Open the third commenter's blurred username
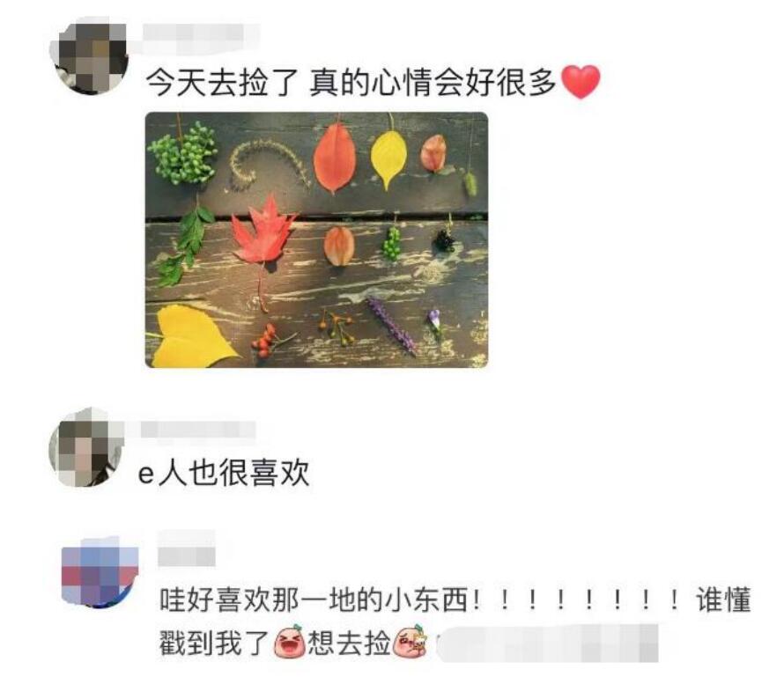This screenshot has width=784, height=684. [x=187, y=548]
